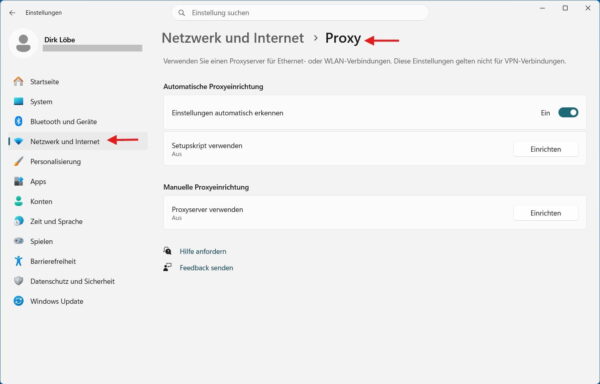
Task: Open Spielen settings
Action: 78,241
